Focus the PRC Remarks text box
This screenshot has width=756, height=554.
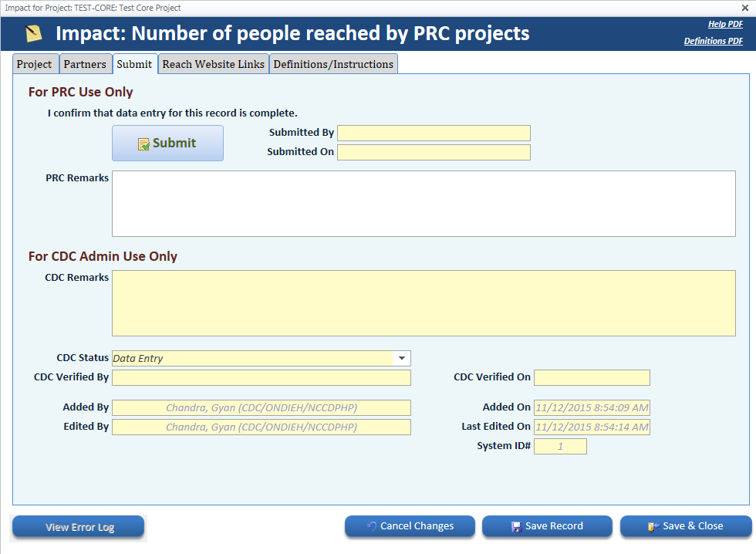424,203
